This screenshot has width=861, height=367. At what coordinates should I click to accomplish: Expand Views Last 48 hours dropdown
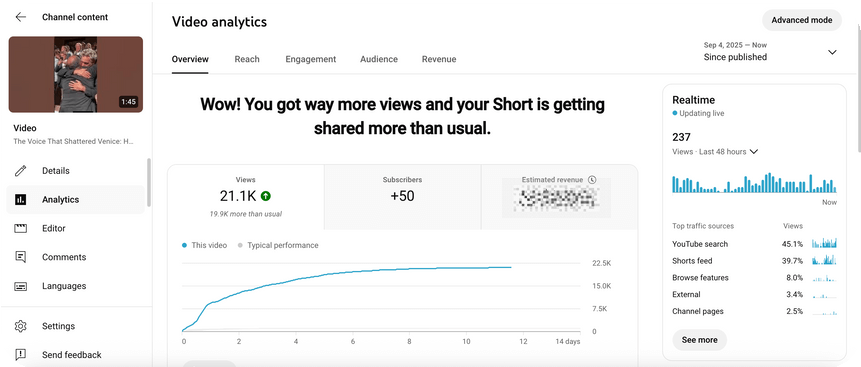tap(753, 152)
